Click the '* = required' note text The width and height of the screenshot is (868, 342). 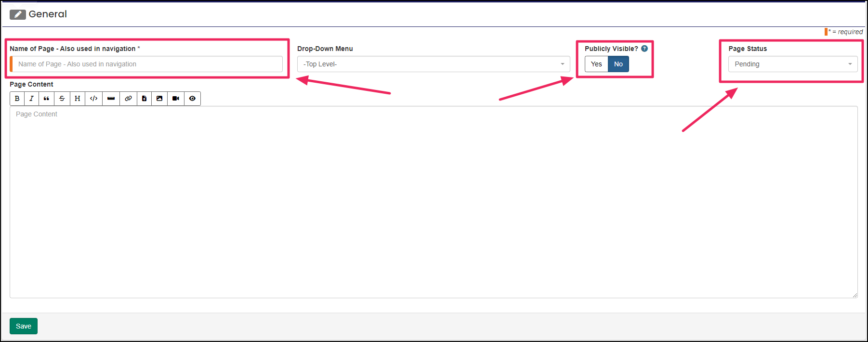click(845, 32)
